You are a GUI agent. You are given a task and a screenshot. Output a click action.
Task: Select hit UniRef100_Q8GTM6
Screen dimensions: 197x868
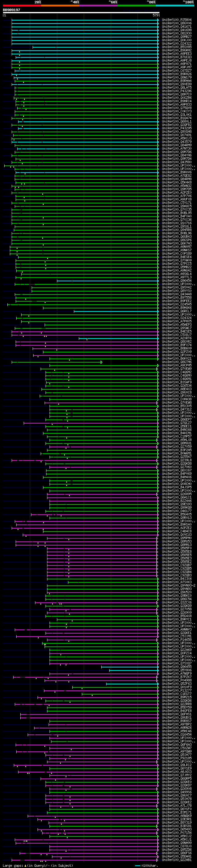click(176, 362)
